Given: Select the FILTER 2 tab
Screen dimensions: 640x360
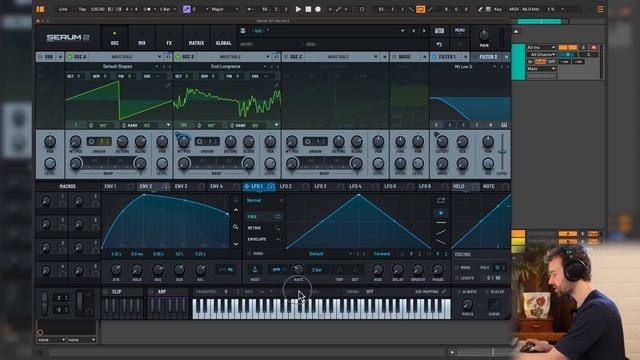Looking at the screenshot, I should 488,57.
